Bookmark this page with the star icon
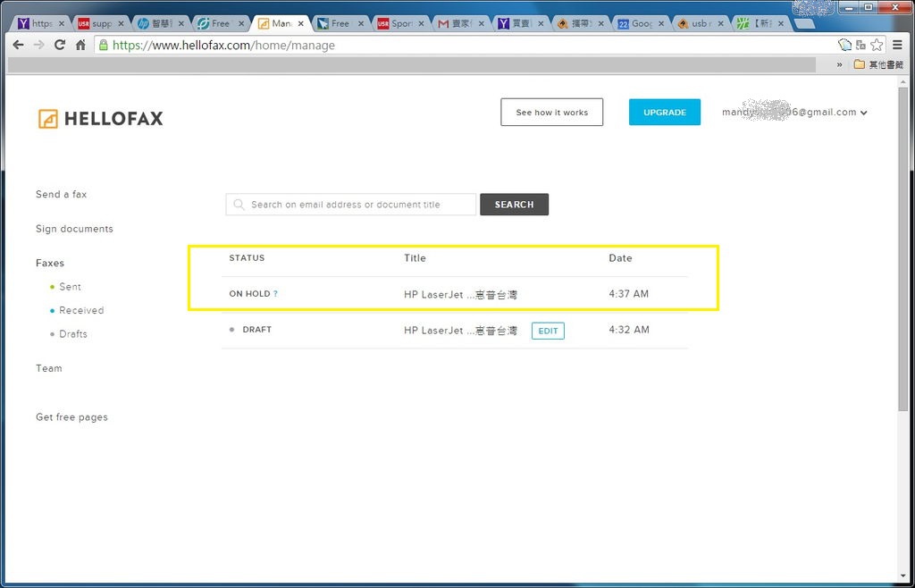 tap(877, 45)
